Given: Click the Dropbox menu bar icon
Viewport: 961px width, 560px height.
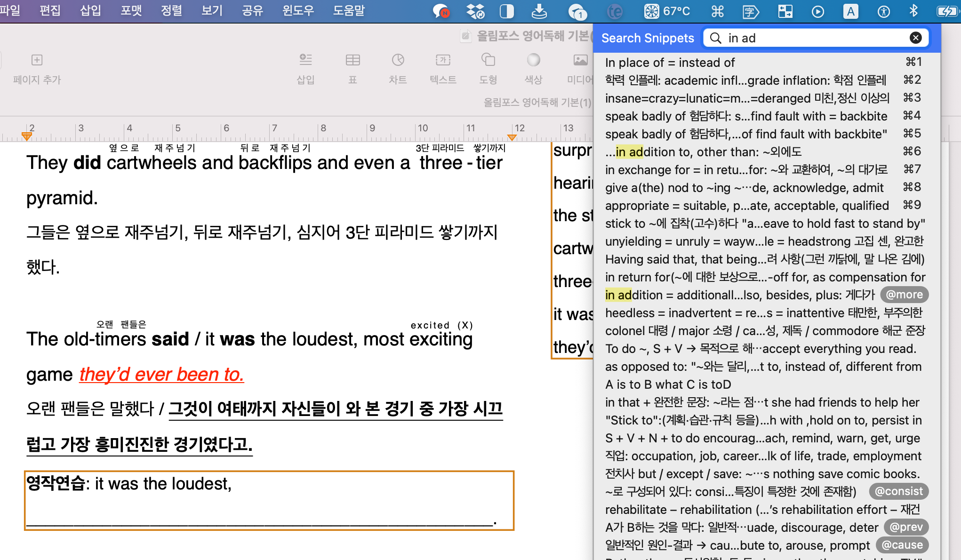Looking at the screenshot, I should [475, 11].
